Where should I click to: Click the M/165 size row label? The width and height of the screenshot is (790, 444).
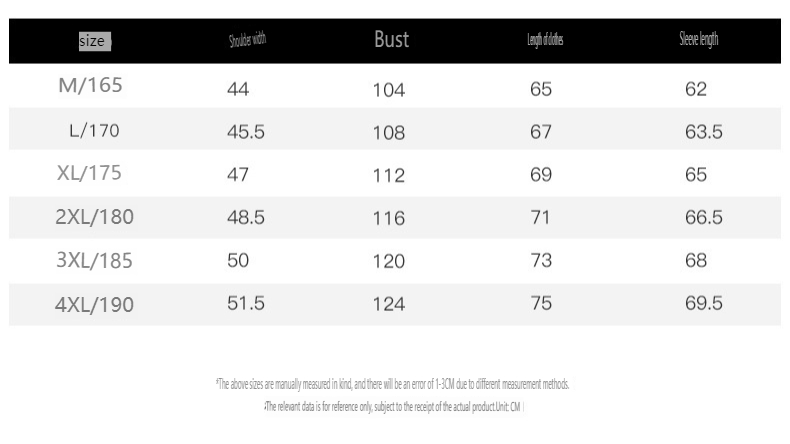90,86
